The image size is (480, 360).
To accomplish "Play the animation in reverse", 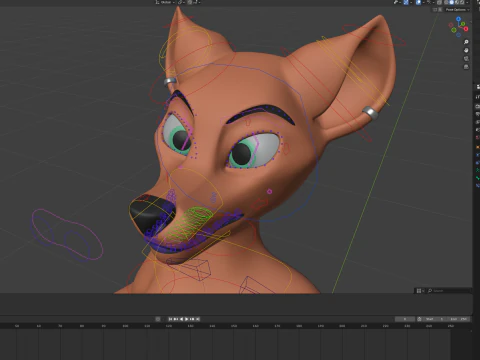I will tap(181, 319).
